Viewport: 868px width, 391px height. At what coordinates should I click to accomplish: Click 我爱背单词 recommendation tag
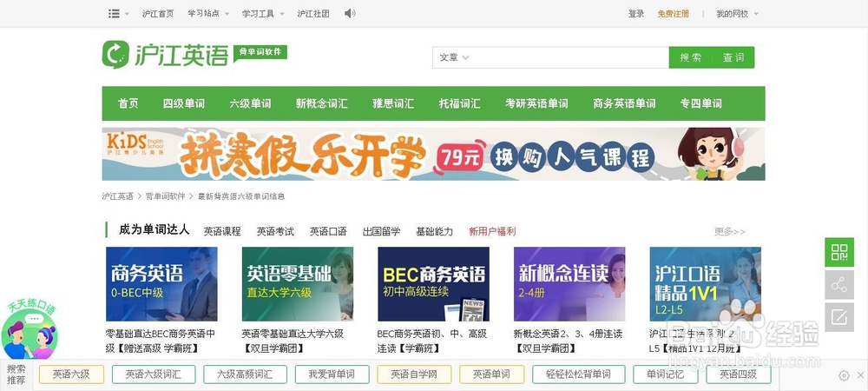[x=332, y=374]
